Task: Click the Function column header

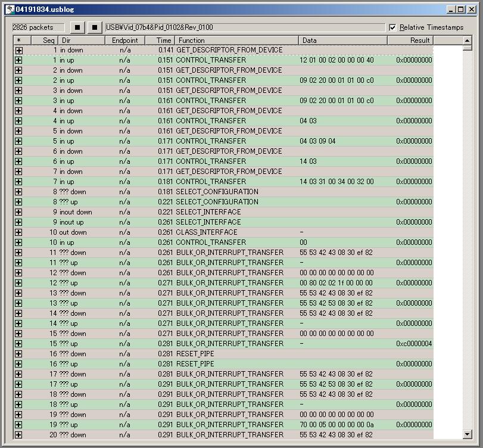Action: coord(236,41)
